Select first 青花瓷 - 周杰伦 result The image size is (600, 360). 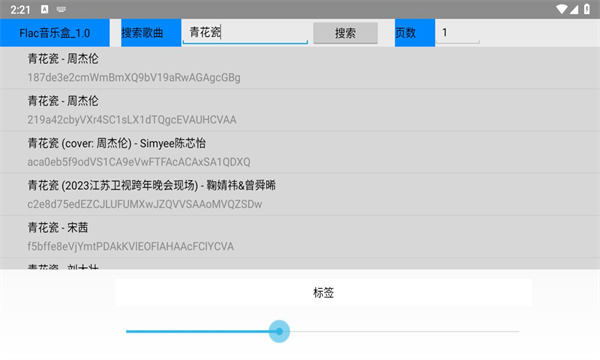tap(300, 68)
